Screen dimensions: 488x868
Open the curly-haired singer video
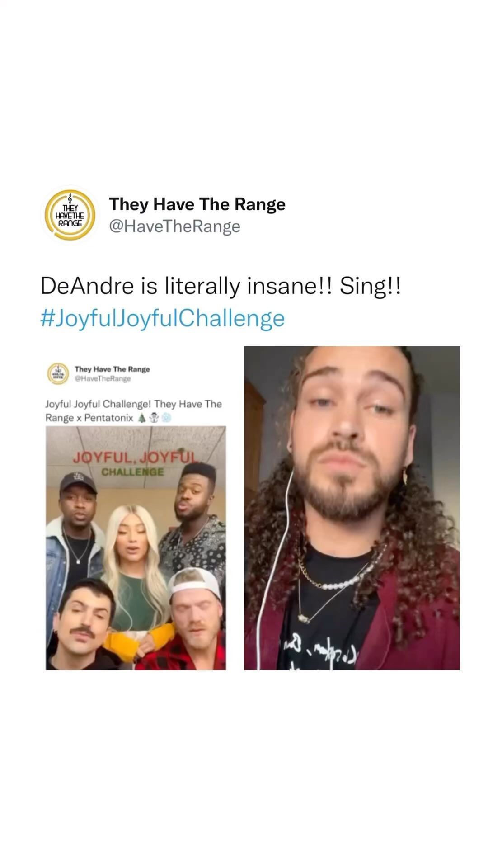point(352,508)
